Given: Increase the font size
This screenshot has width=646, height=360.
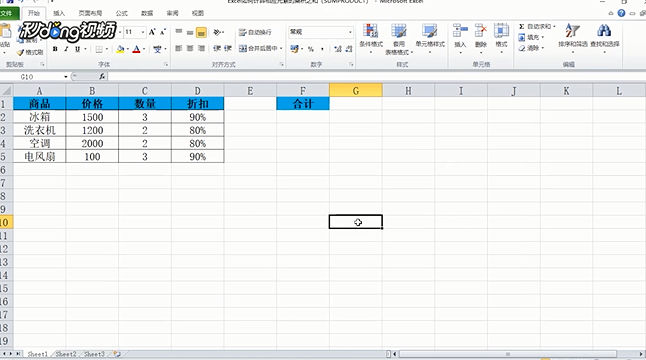Looking at the screenshot, I should coord(152,32).
